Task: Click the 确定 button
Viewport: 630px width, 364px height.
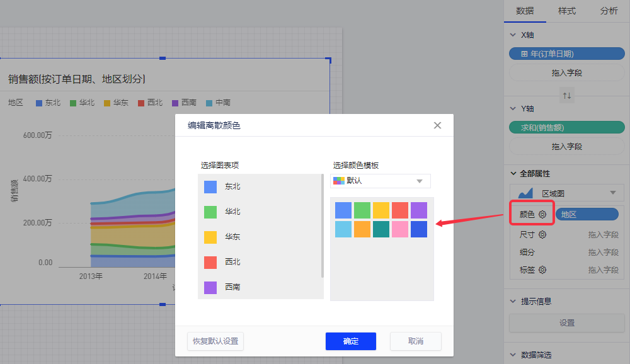Action: pyautogui.click(x=350, y=341)
